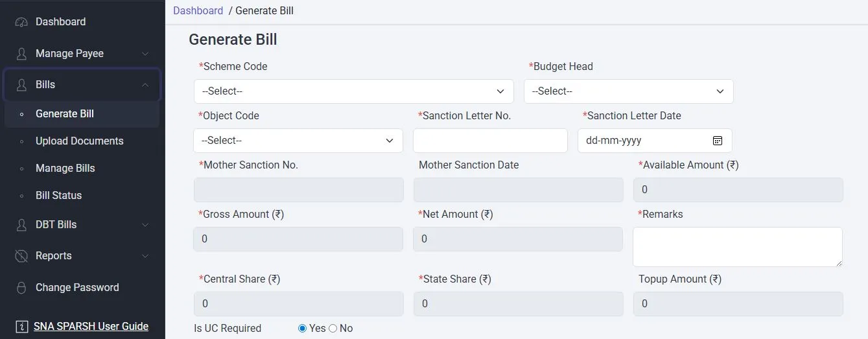Click the DBT Bills person icon
Screen dimensions: 868x339
[22, 225]
